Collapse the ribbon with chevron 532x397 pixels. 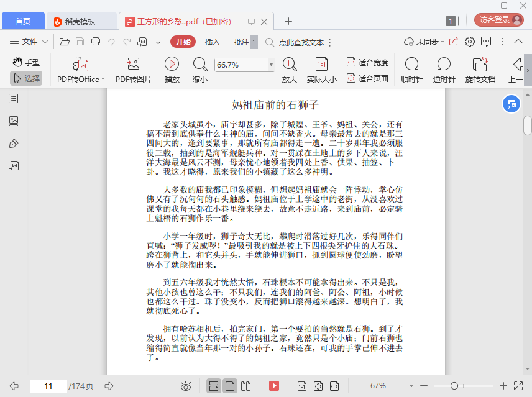point(518,42)
